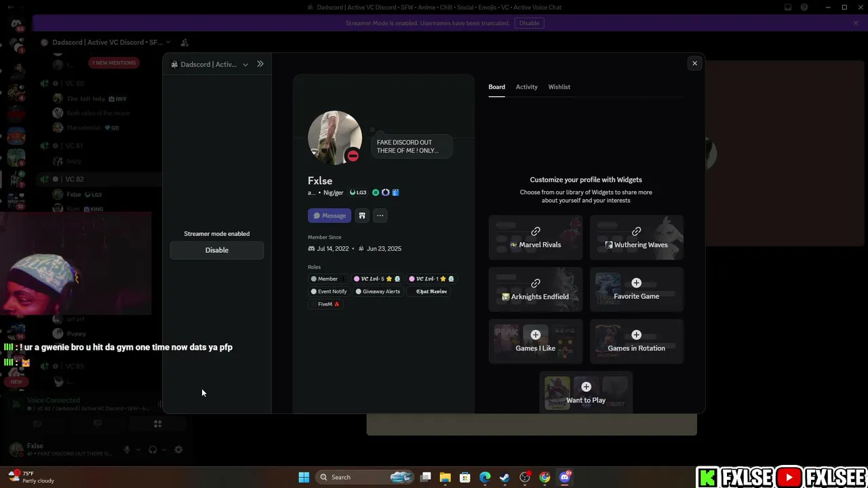Open Discord from the taskbar
868x488 pixels.
565,477
